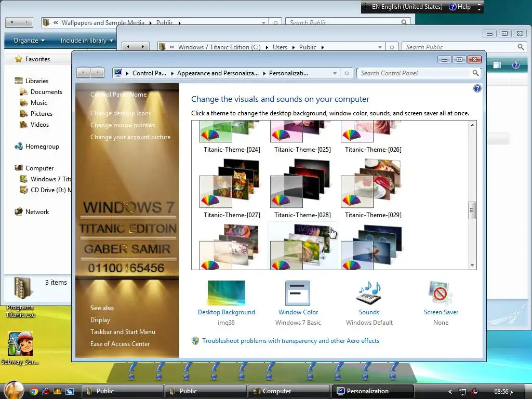
Task: Click Back button in Personalization window
Action: click(83, 72)
